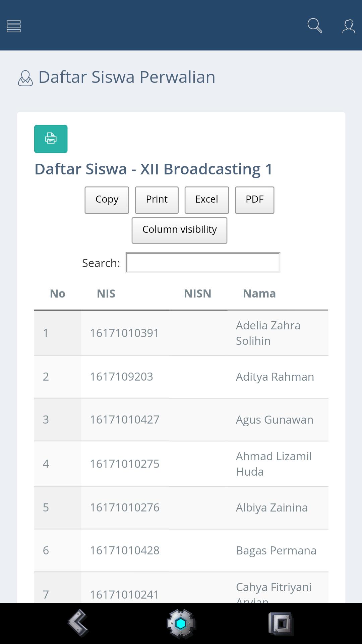Screen dimensions: 362x644
Task: Export the list as PDF
Action: click(254, 200)
